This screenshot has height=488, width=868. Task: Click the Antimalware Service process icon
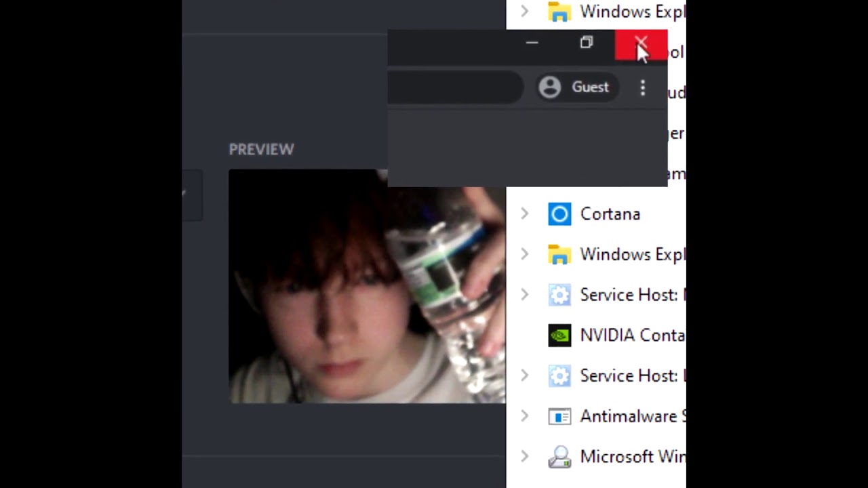[x=559, y=416]
